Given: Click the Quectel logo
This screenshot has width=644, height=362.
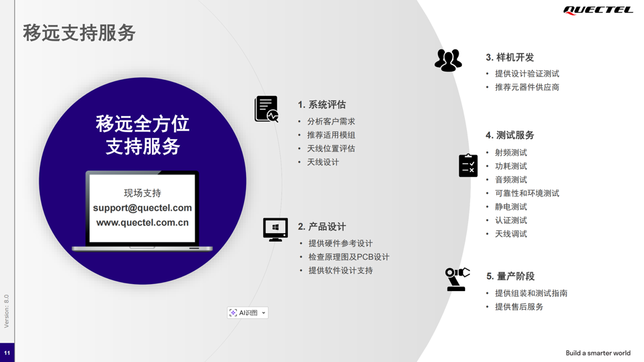Looking at the screenshot, I should (x=598, y=10).
